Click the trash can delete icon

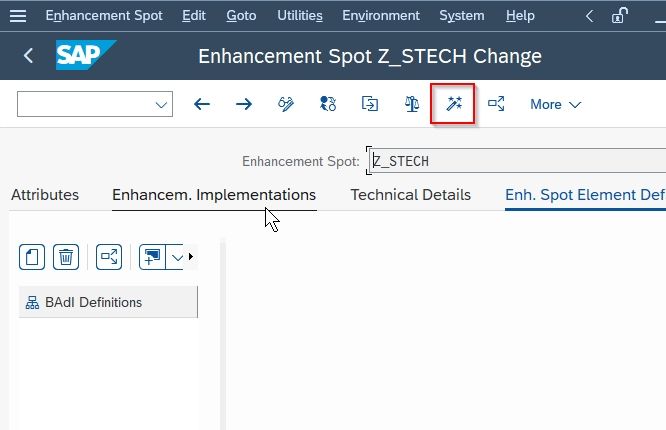[66, 257]
